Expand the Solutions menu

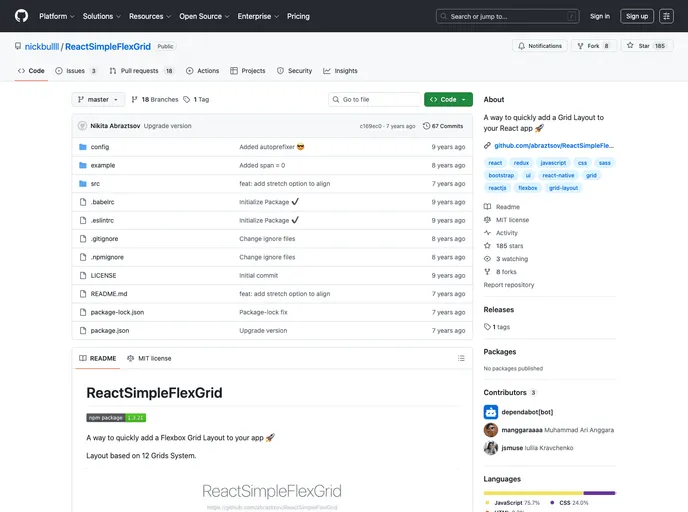pyautogui.click(x=102, y=16)
